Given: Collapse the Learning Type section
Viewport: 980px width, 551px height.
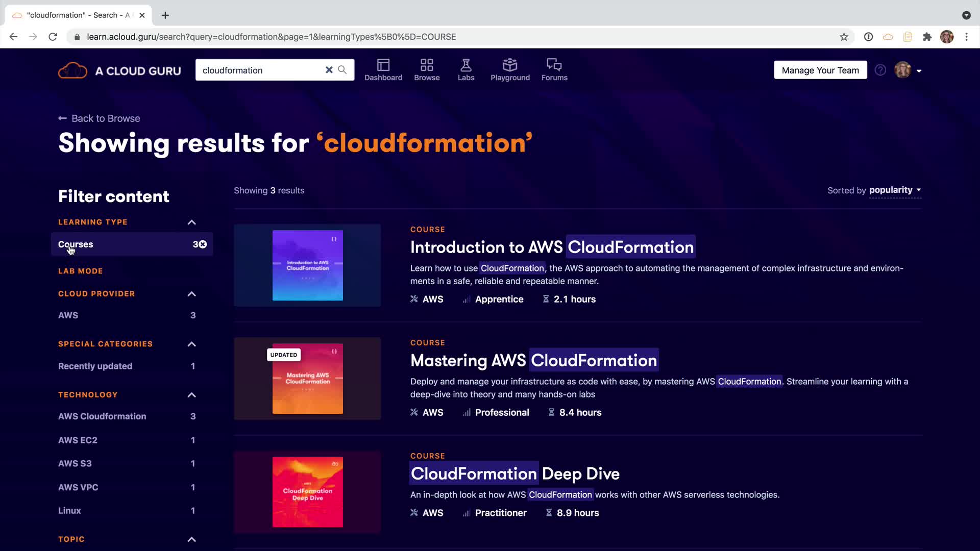Looking at the screenshot, I should coord(191,222).
